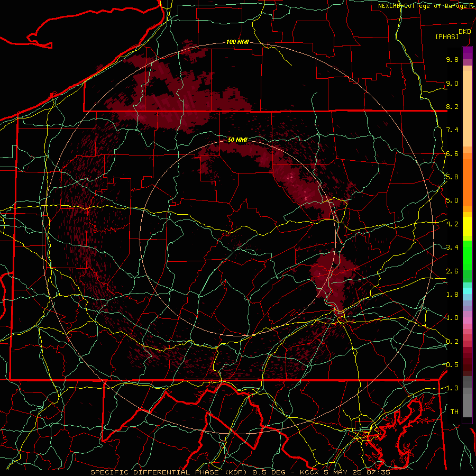Click the 7.4 legend value
Screen dimensions: 476x476
[x=452, y=130]
